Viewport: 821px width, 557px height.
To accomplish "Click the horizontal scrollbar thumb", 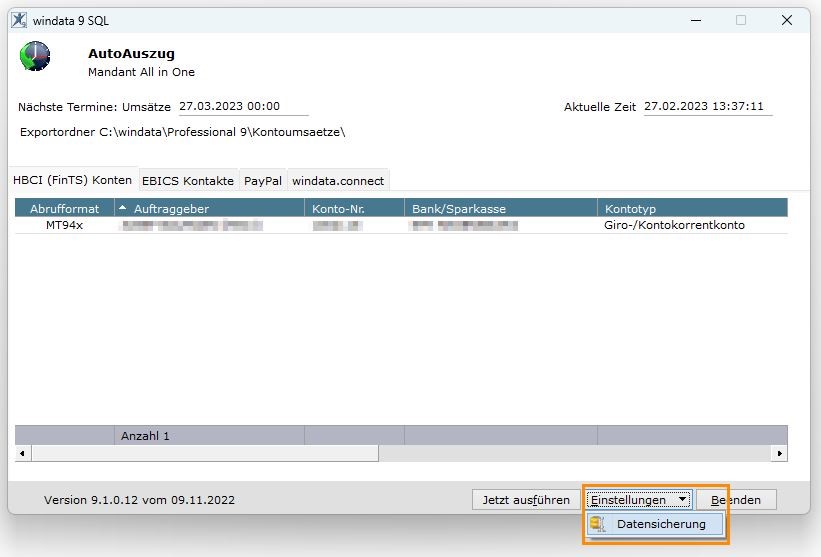I will click(x=205, y=453).
